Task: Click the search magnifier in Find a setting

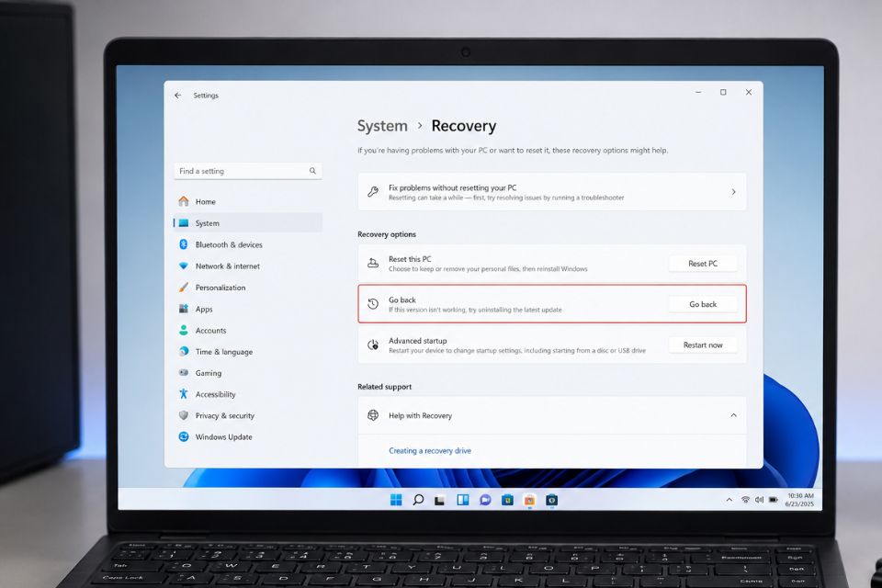Action: click(x=312, y=171)
